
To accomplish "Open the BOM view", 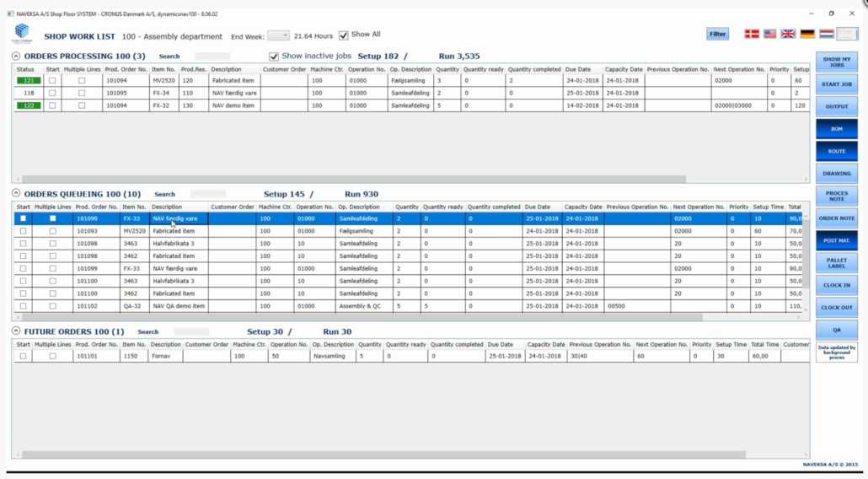I will (x=837, y=128).
